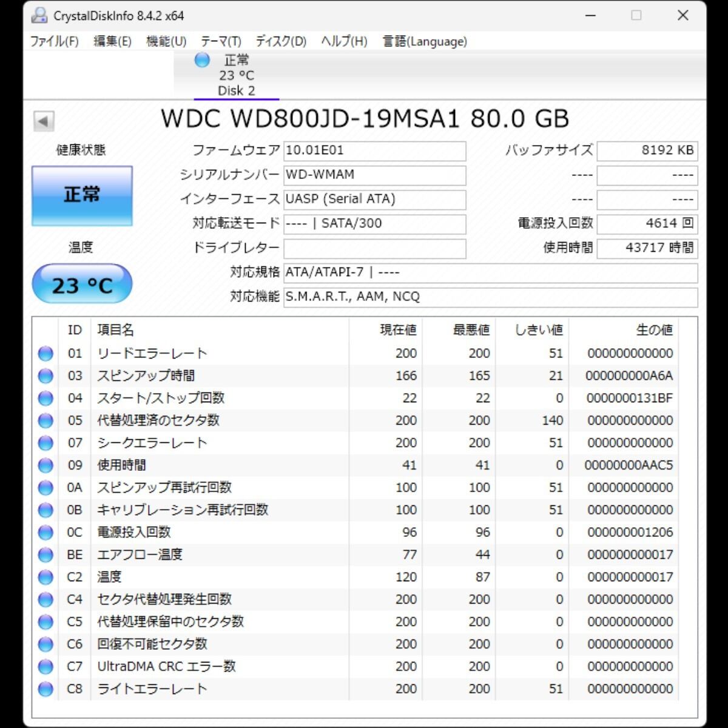Open the テーマ(T) menu
The width and height of the screenshot is (728, 728).
(221, 41)
